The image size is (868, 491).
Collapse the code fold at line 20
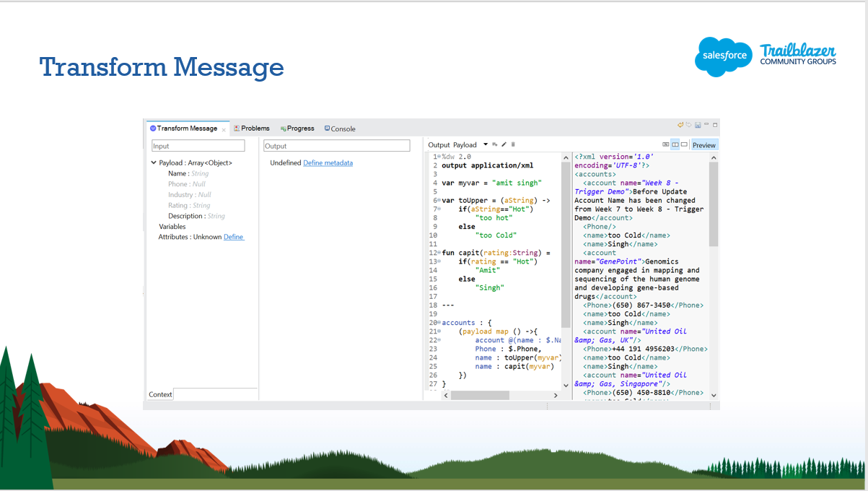439,323
